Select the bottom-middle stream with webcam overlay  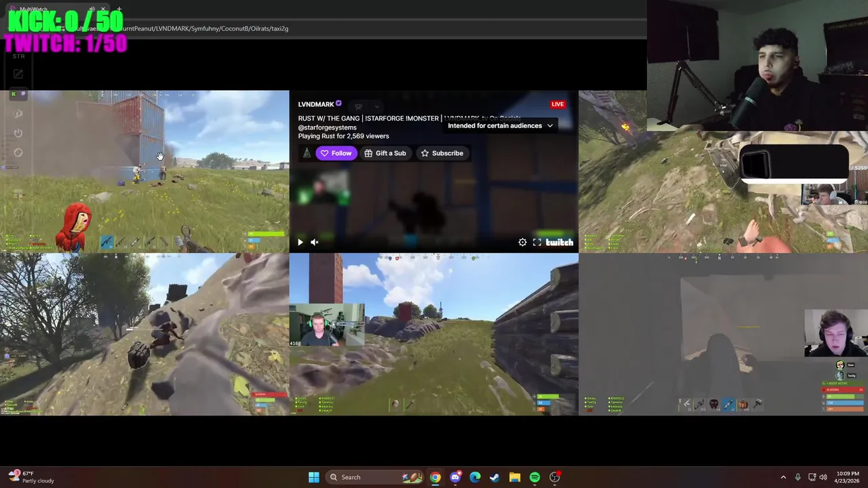point(434,334)
